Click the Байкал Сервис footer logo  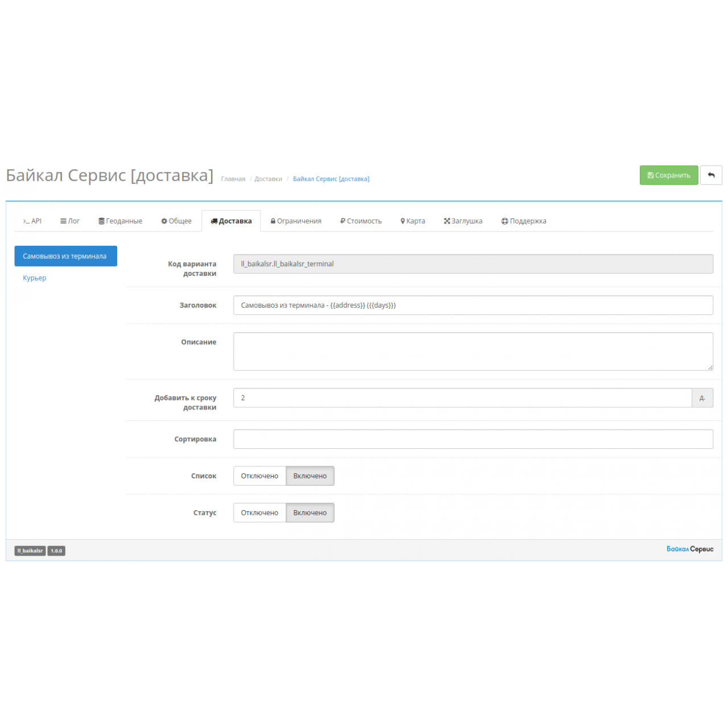point(690,549)
